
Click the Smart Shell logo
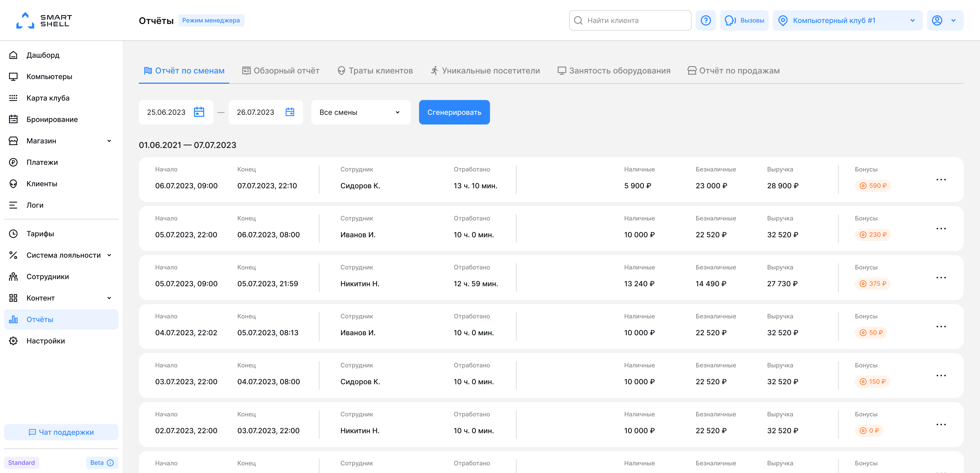click(44, 21)
